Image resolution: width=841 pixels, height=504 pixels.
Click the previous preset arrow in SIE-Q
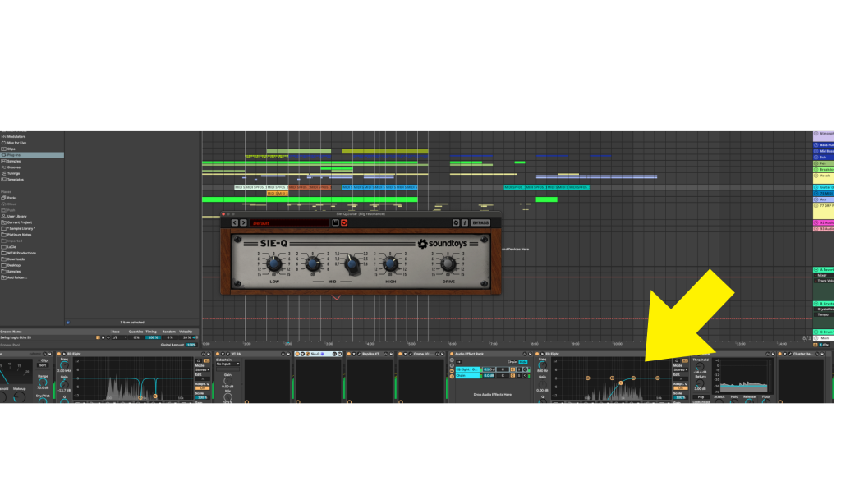[x=234, y=222]
